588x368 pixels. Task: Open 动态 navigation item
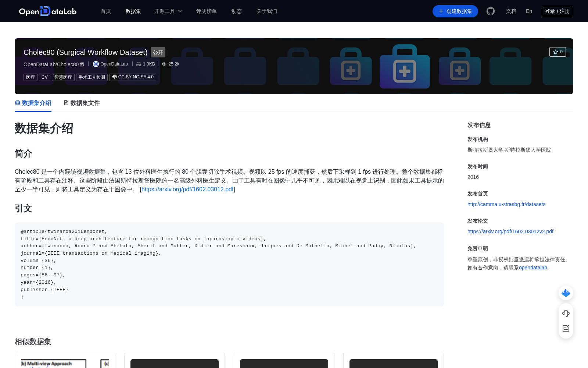(237, 11)
